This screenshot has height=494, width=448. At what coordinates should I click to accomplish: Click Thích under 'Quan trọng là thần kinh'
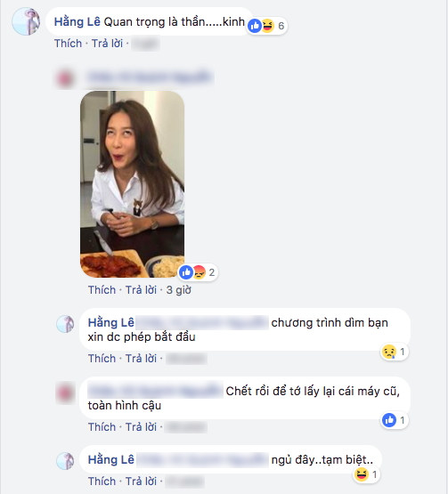68,44
